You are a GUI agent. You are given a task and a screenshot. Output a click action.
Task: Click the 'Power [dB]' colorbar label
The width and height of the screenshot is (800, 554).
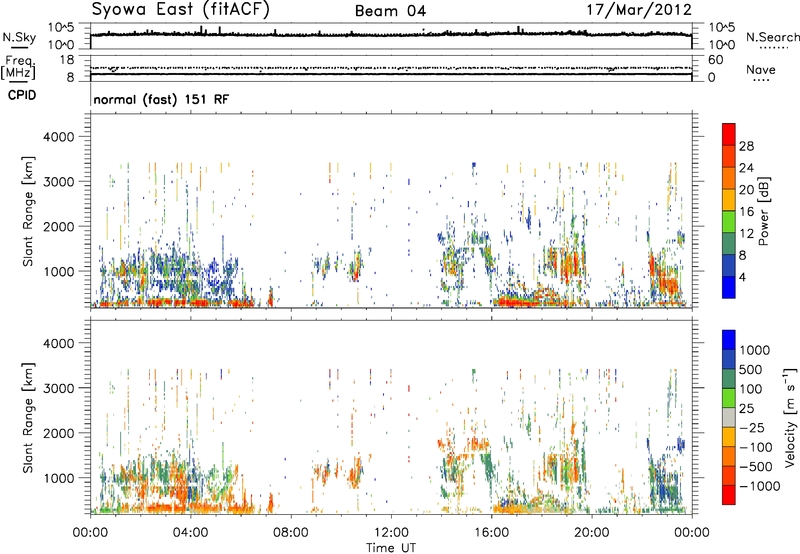[764, 211]
